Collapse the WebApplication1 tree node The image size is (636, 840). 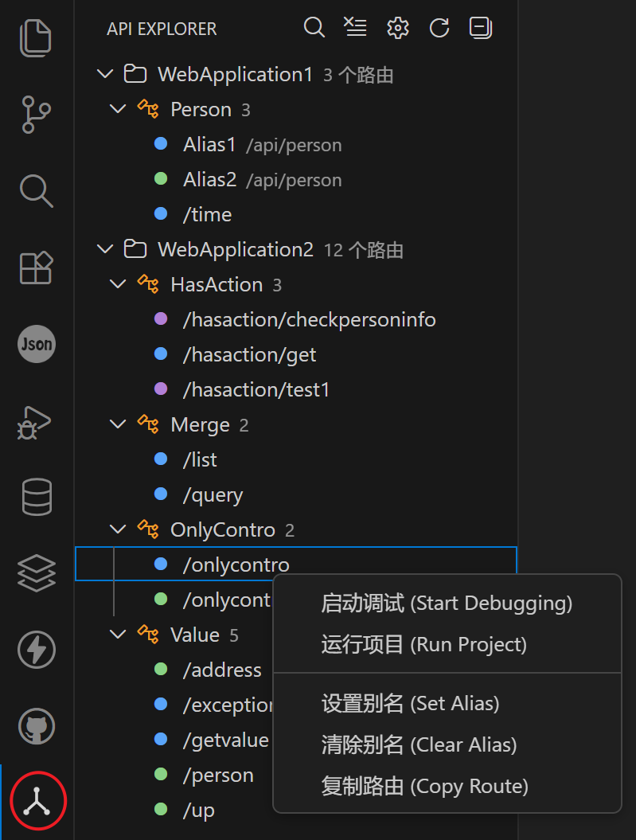104,73
